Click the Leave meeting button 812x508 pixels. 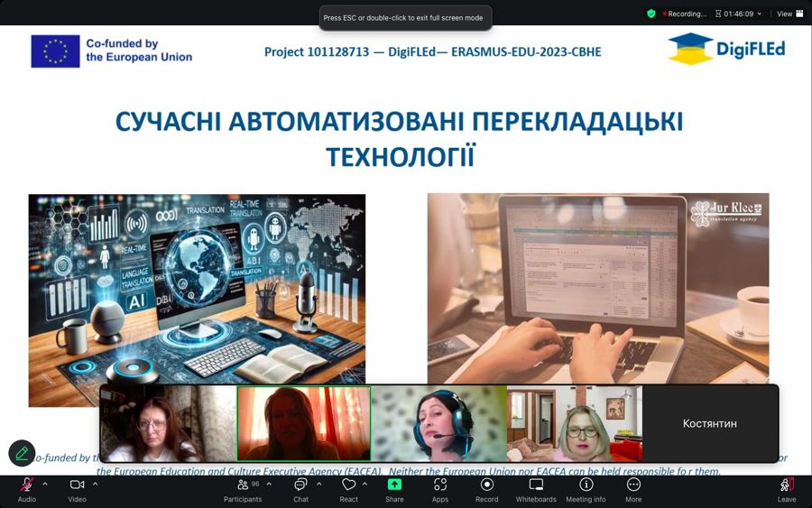[787, 485]
